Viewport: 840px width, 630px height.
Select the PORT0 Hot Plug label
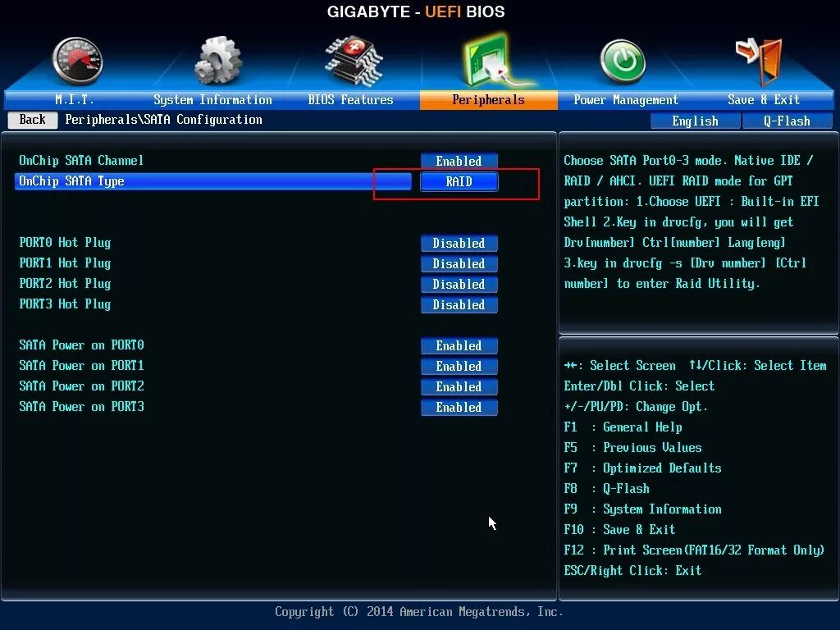tap(65, 243)
